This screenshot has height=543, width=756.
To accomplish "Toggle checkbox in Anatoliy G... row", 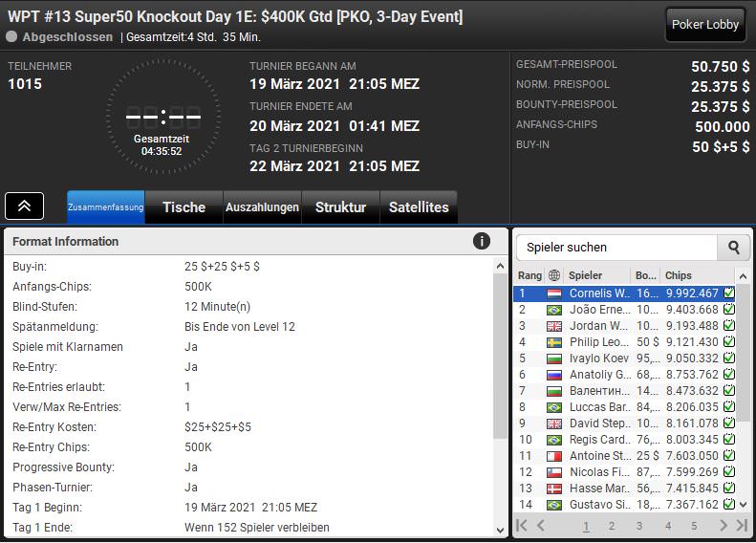I will pos(729,374).
